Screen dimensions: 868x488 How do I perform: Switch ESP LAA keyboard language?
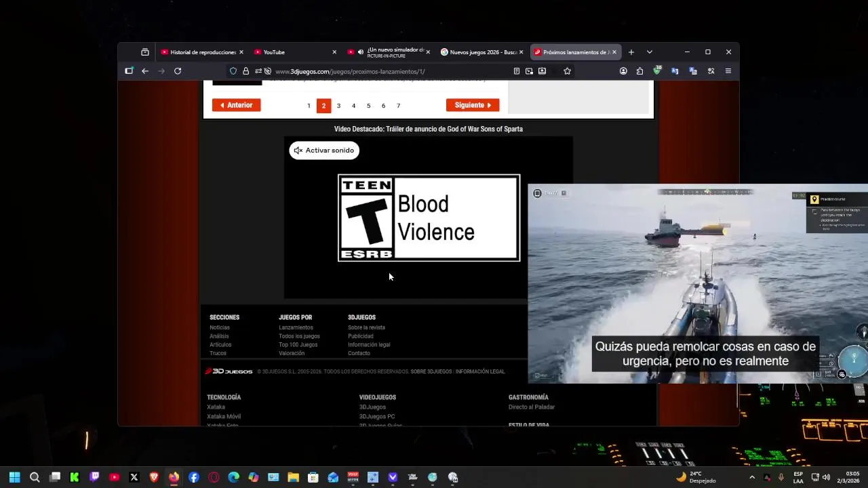[x=798, y=477]
